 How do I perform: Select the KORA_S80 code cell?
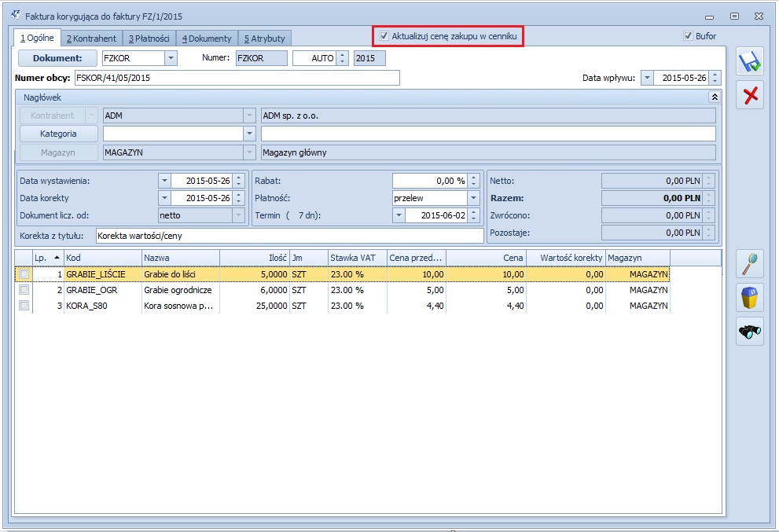[103, 306]
